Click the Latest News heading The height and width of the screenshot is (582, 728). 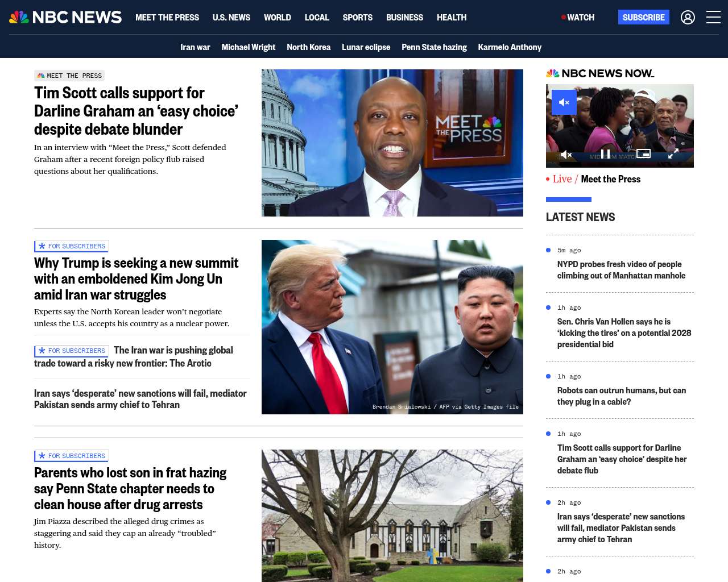click(580, 217)
